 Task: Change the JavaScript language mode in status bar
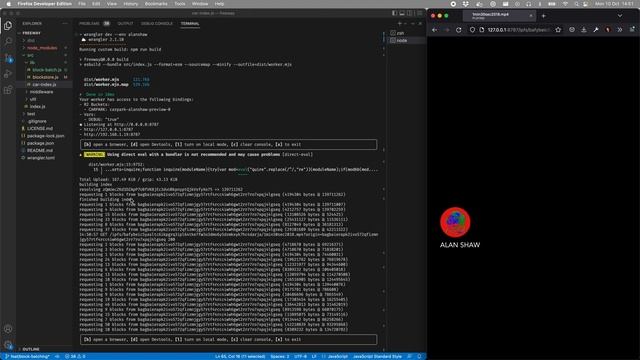click(x=338, y=356)
